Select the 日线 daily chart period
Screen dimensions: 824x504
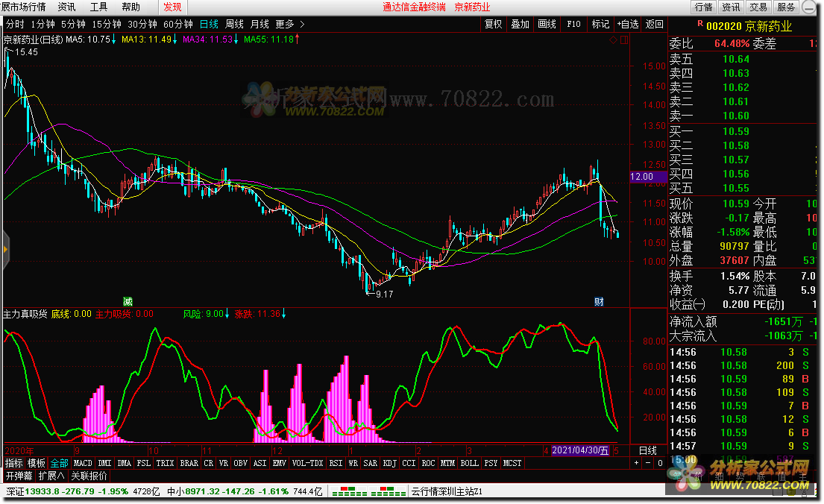[x=209, y=24]
